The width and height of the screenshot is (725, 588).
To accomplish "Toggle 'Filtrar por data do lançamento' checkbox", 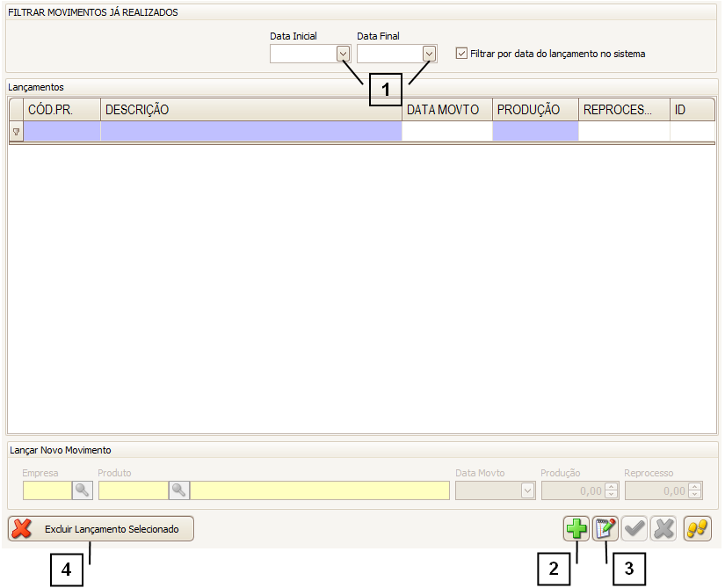I will (x=461, y=54).
